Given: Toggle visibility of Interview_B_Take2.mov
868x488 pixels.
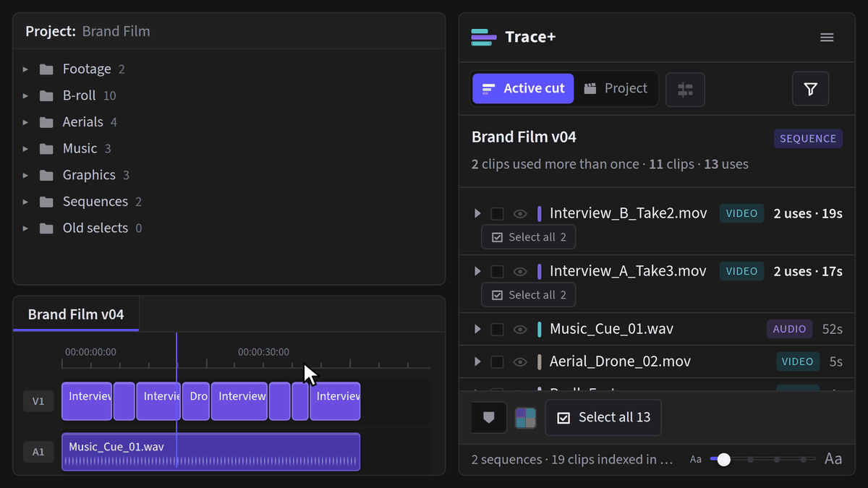Looking at the screenshot, I should [x=519, y=213].
